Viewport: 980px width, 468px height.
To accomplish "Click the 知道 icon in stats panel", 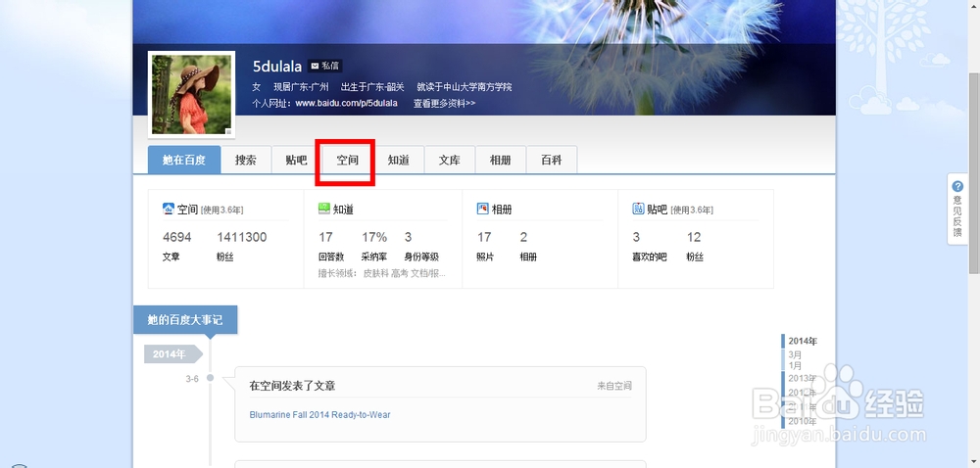I will tap(323, 210).
